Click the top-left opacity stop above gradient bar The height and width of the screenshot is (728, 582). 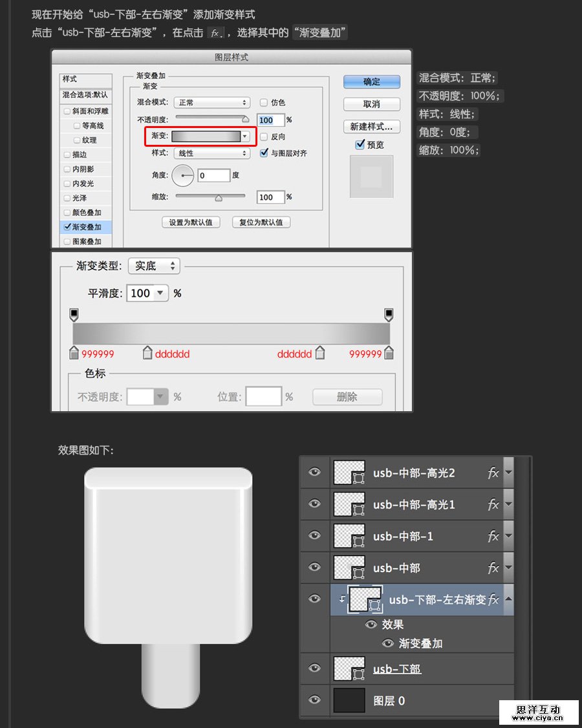pos(73,313)
